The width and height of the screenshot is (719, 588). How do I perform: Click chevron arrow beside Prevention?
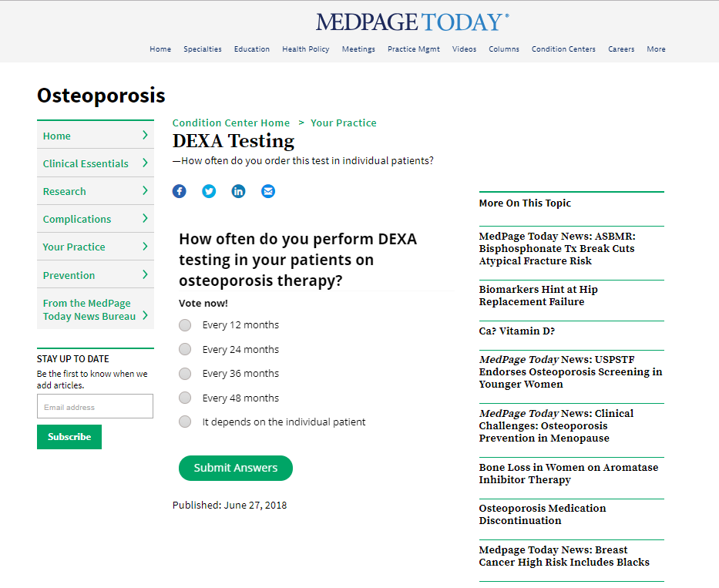pyautogui.click(x=145, y=274)
